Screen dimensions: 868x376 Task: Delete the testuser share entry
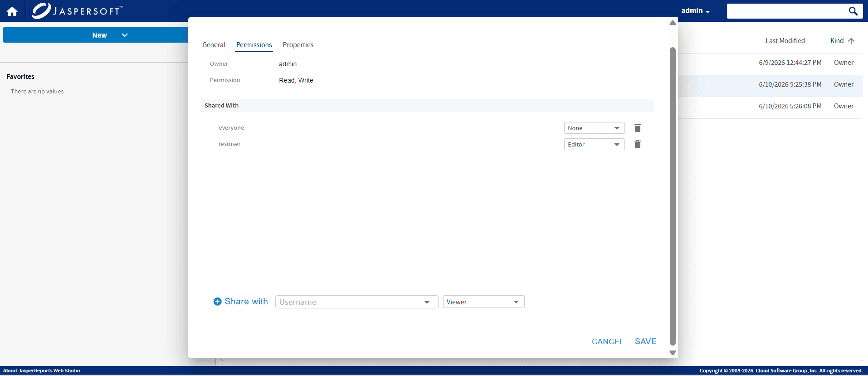point(637,144)
